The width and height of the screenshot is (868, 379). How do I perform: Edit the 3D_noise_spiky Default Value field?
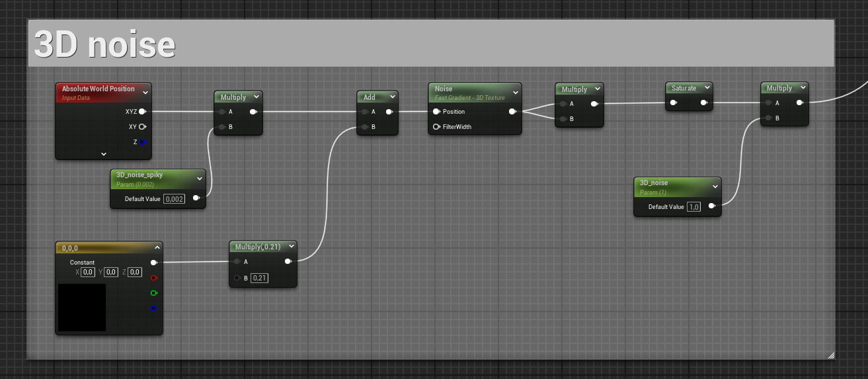tap(175, 198)
